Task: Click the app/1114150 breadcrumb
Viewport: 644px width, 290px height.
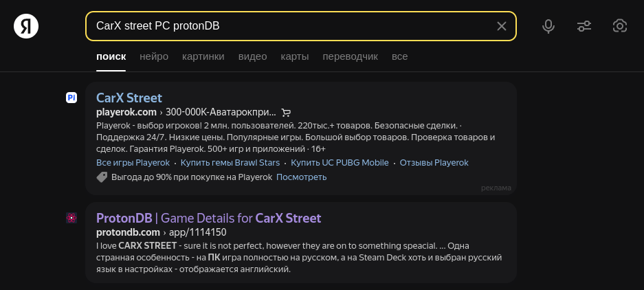Action: point(197,232)
